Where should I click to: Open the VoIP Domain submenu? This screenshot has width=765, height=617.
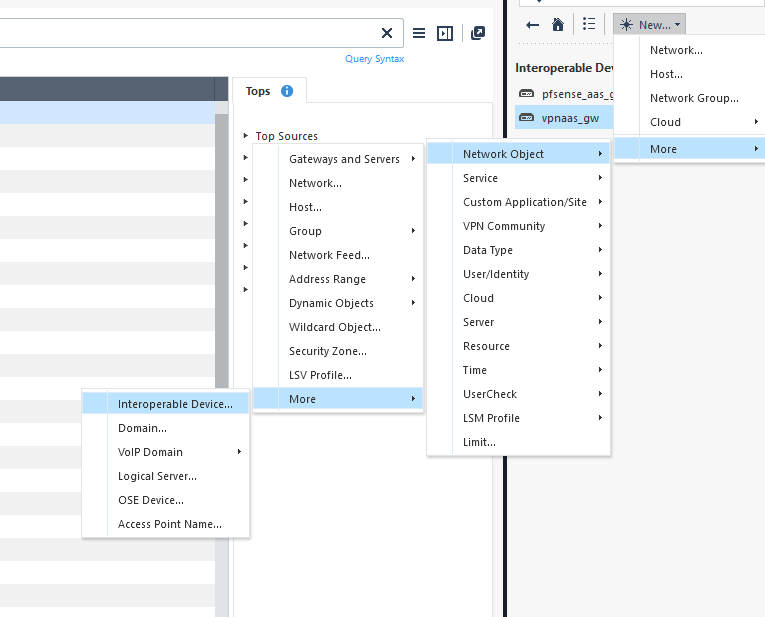[x=150, y=452]
